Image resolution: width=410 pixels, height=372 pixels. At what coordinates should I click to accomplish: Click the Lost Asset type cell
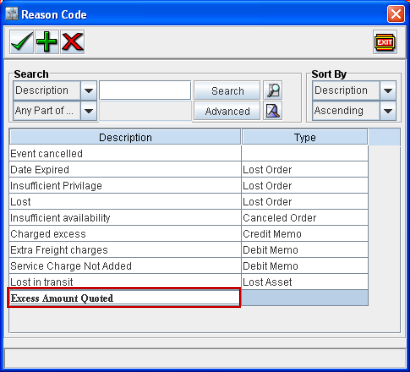click(305, 282)
